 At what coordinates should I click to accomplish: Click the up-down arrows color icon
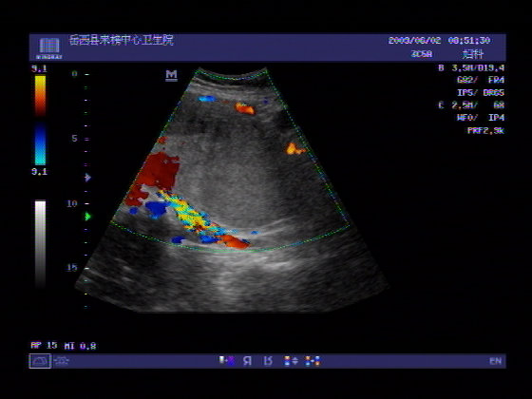pyautogui.click(x=291, y=361)
